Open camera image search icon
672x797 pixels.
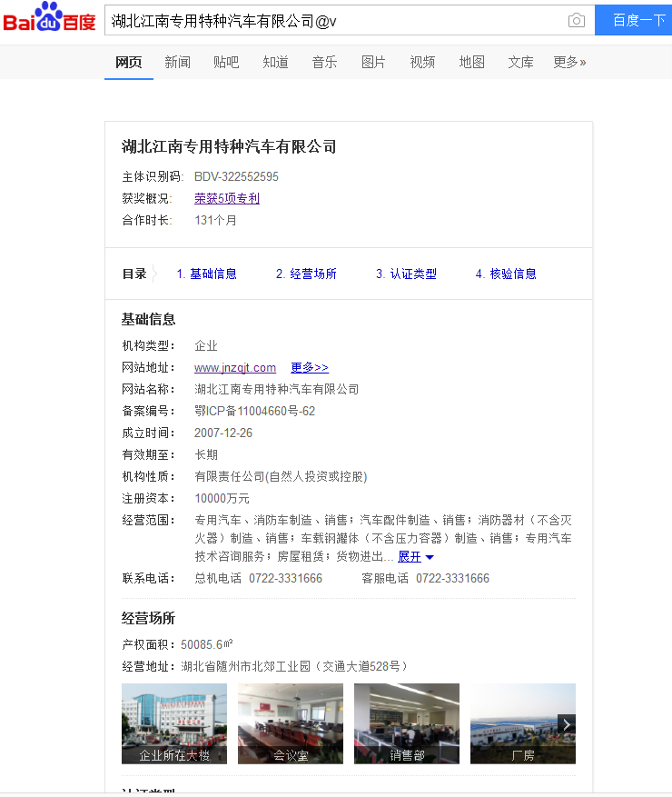pos(576,20)
